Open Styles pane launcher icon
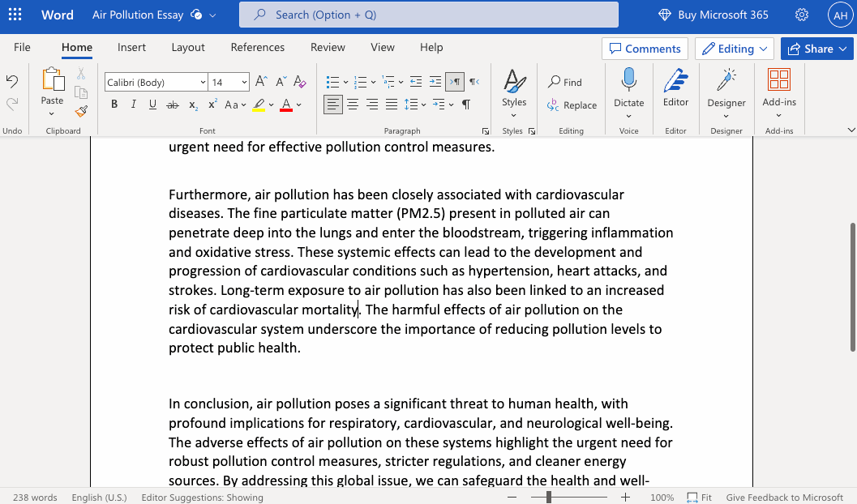The image size is (857, 504). pyautogui.click(x=532, y=131)
